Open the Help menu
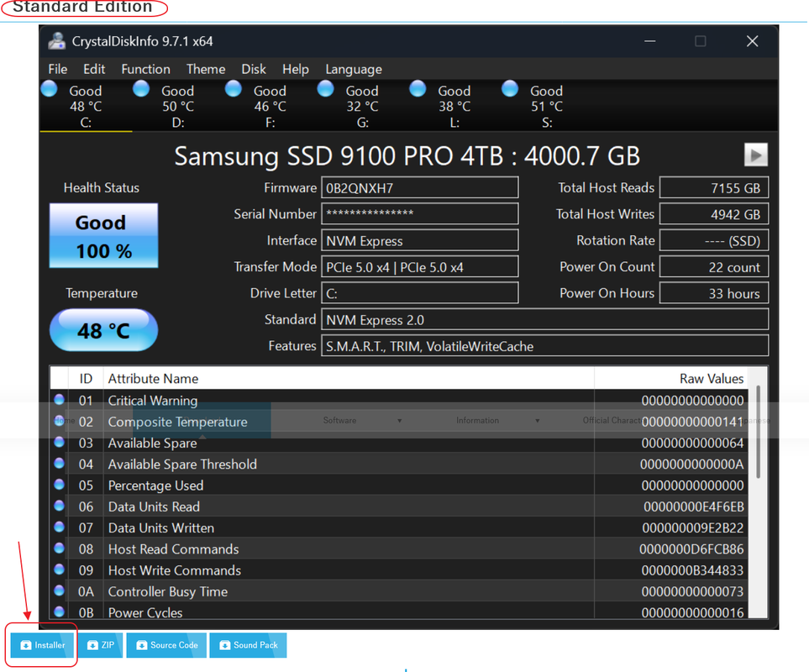 [x=295, y=69]
